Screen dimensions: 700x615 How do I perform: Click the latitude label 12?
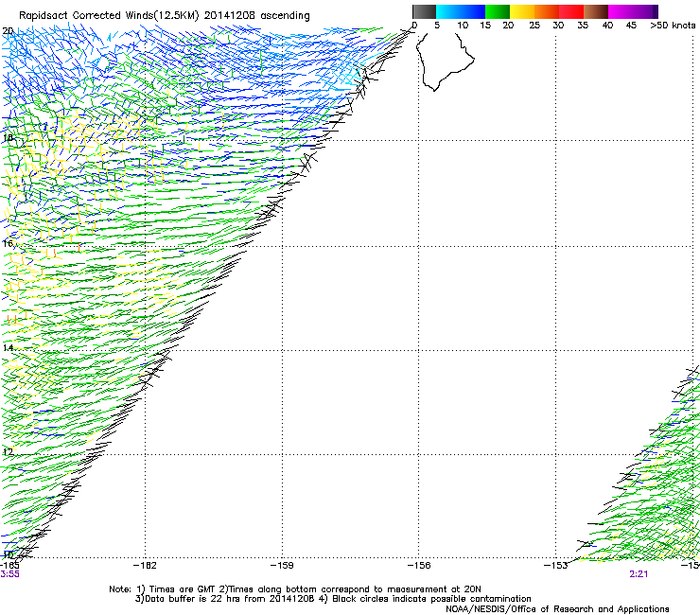[8, 452]
